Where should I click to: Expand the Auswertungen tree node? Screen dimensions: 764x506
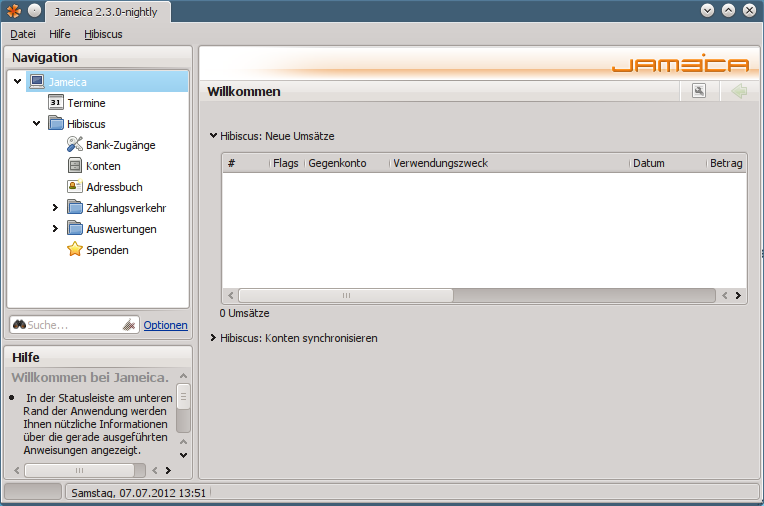tap(55, 228)
